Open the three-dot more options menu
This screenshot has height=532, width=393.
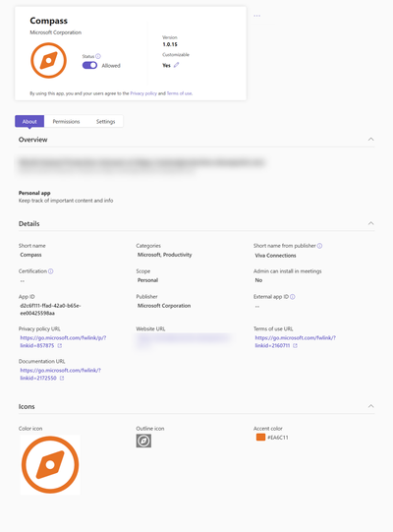[257, 16]
